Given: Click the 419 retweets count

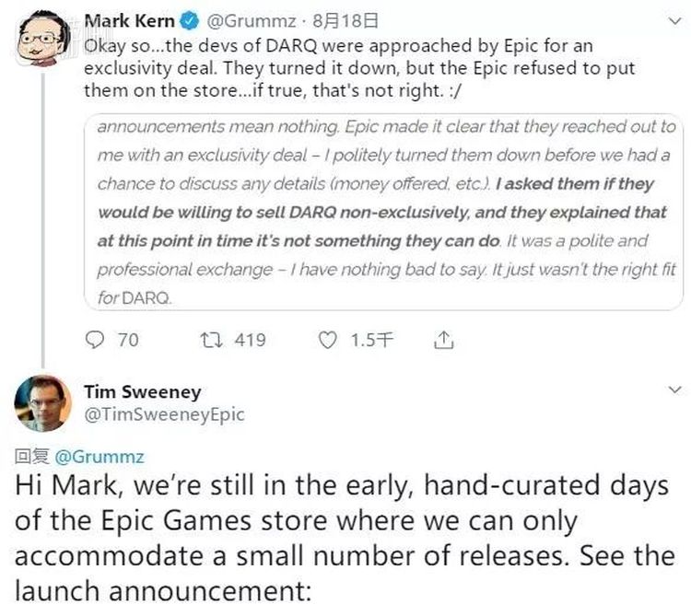Looking at the screenshot, I should 250,341.
